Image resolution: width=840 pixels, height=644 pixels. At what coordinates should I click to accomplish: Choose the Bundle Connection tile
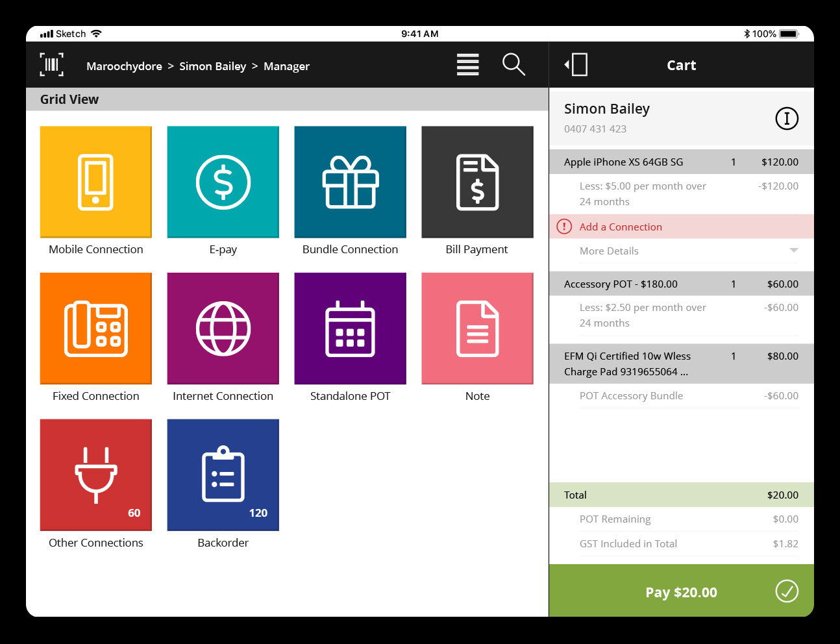coord(351,182)
